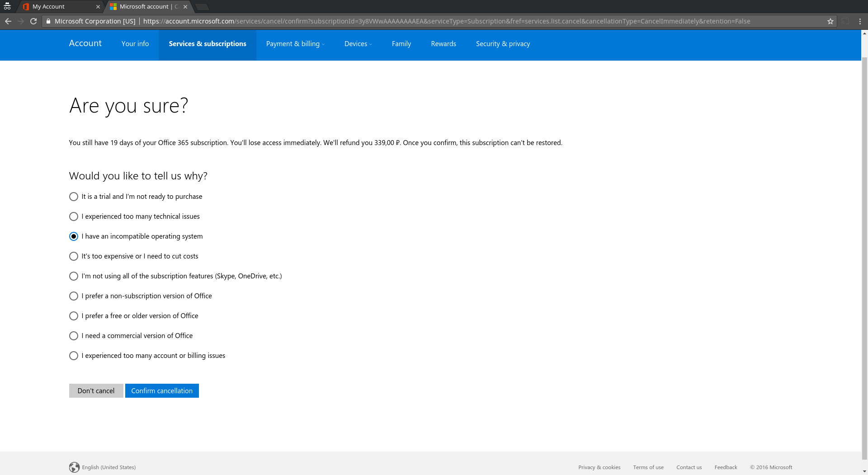Viewport: 868px width, 475px height.
Task: Close the My Account tab
Action: [98, 7]
